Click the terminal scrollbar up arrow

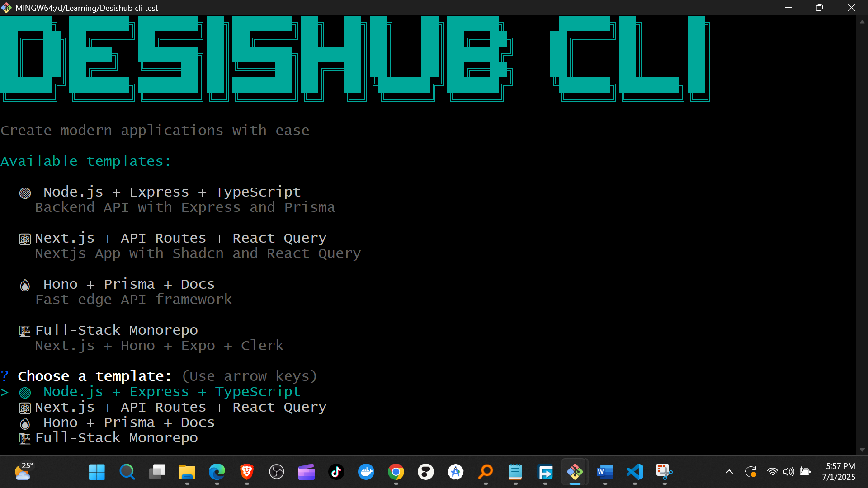point(862,21)
